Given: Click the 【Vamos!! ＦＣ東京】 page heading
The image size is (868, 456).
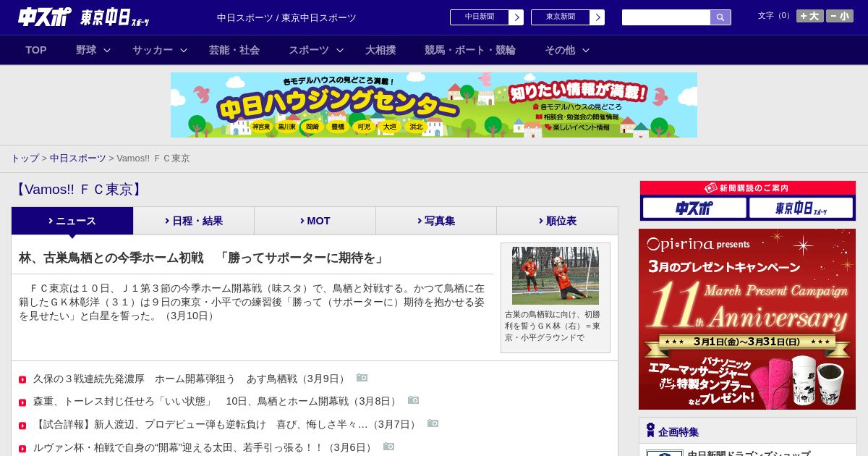Looking at the screenshot, I should point(79,190).
